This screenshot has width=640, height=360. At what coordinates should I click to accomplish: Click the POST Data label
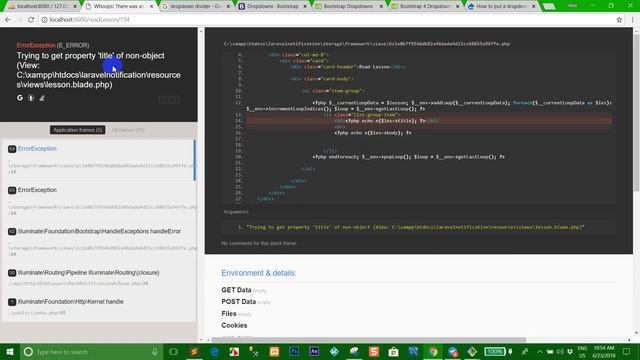tap(238, 302)
